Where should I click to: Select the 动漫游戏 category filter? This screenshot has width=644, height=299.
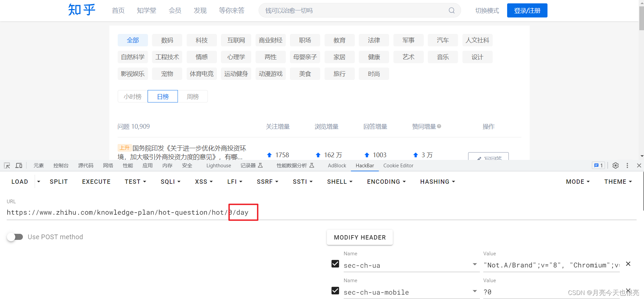pyautogui.click(x=271, y=74)
